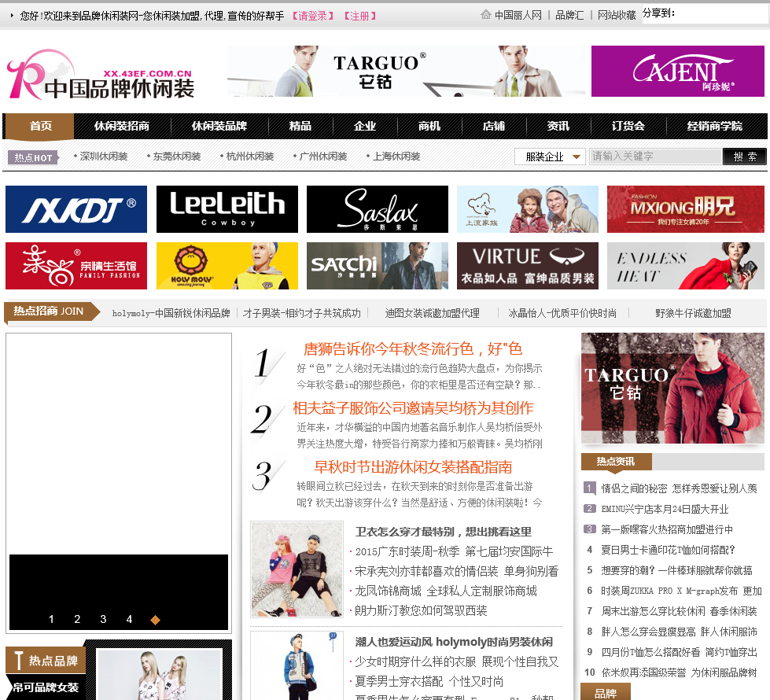Open 龙凤饰锦商城 全球私人定制服饰商城 link
This screenshot has height=700, width=770.
[x=445, y=591]
